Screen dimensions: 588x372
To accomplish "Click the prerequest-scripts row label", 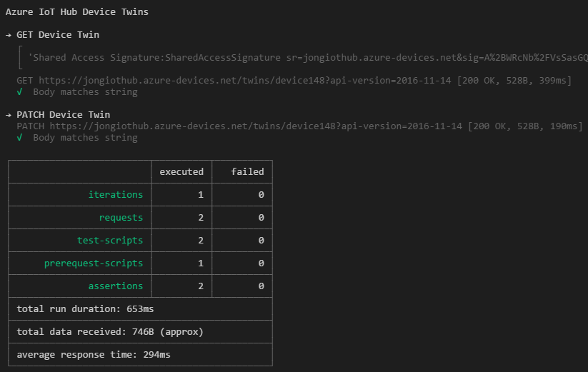I will [x=94, y=263].
